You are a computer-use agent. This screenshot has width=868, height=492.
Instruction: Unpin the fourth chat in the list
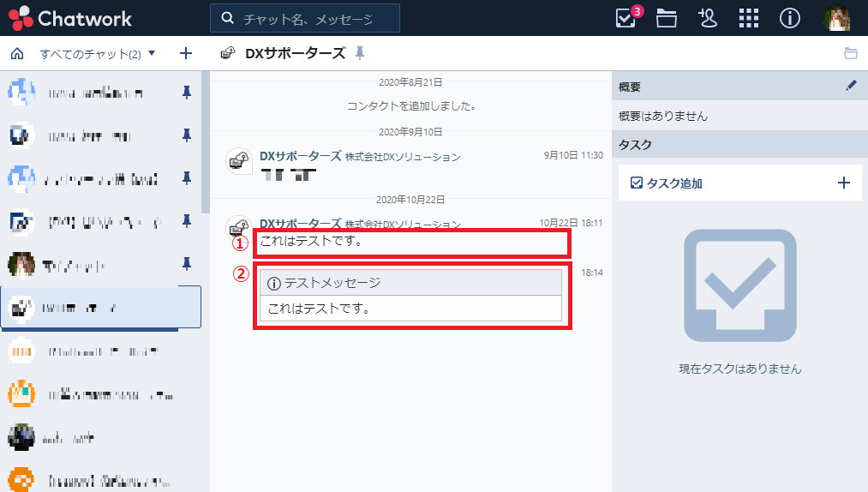[187, 222]
